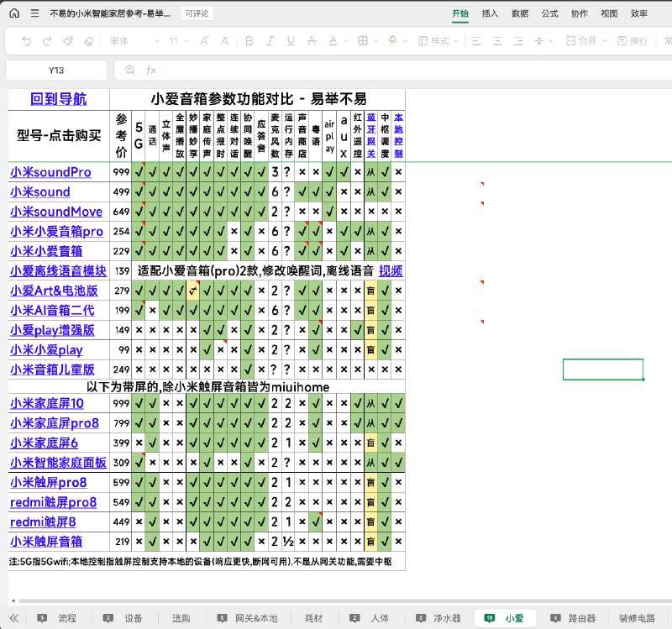Toggle bold formatting
The image size is (672, 629).
pos(249,41)
